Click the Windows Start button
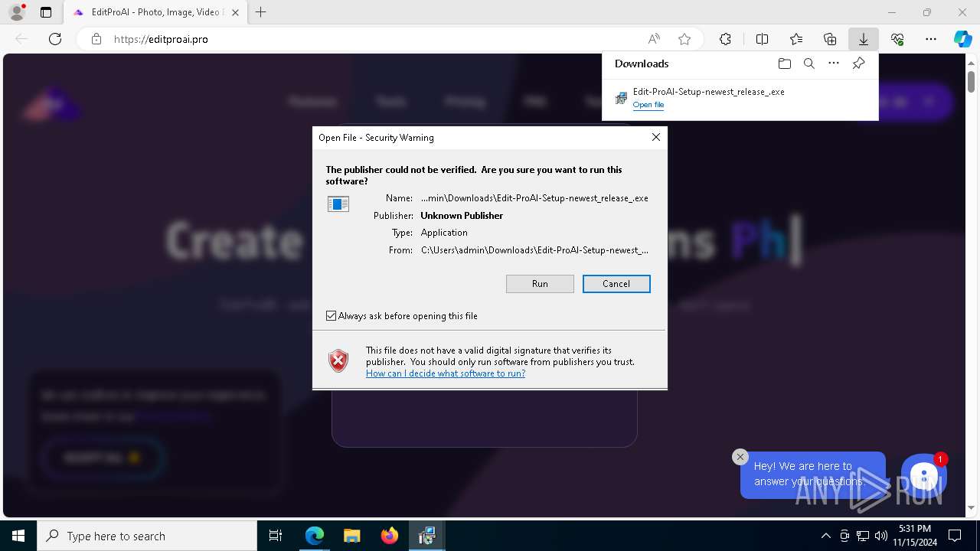The image size is (980, 551). [18, 536]
